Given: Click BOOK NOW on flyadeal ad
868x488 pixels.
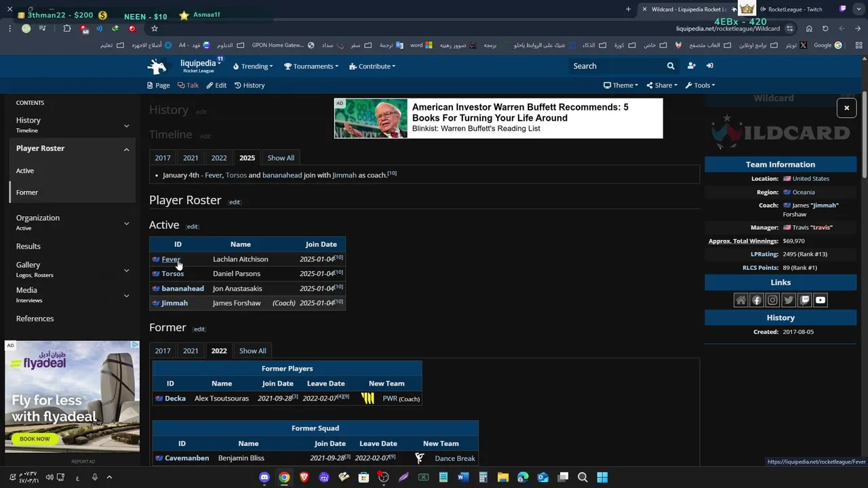Looking at the screenshot, I should [x=35, y=439].
